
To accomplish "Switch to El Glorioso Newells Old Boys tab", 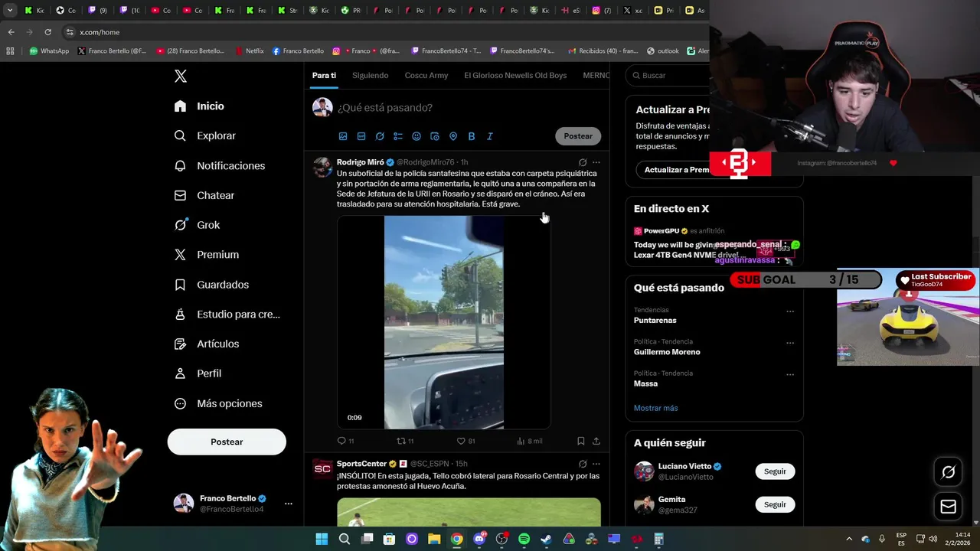I will [515, 76].
